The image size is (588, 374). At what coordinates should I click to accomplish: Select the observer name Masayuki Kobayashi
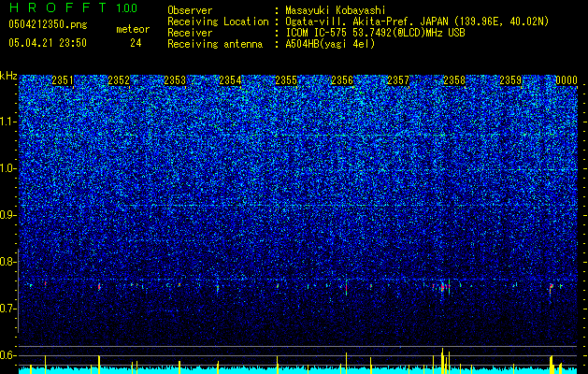point(336,10)
